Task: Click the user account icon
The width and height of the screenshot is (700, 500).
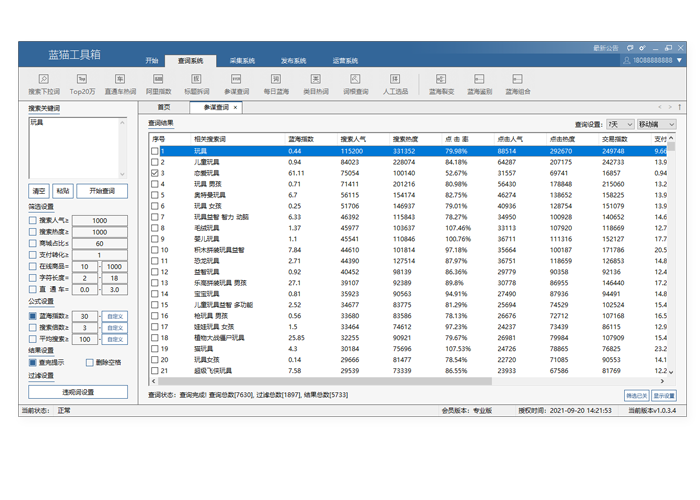Action: [x=627, y=60]
